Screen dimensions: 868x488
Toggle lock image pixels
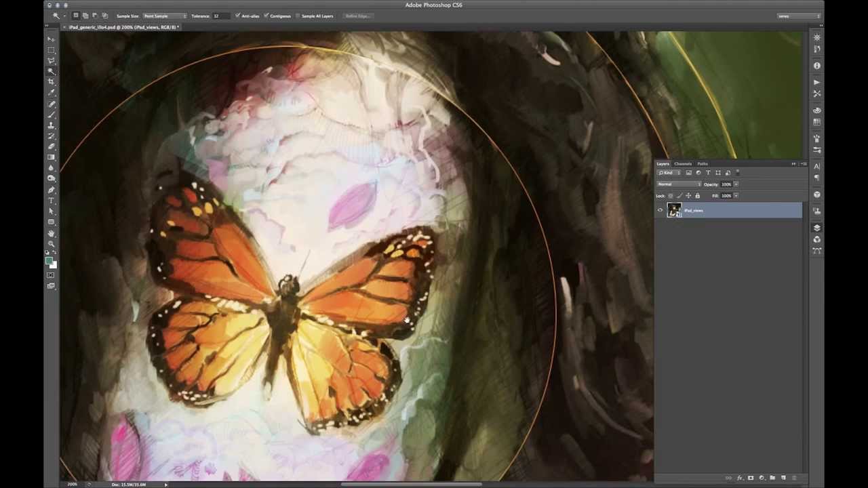point(679,196)
